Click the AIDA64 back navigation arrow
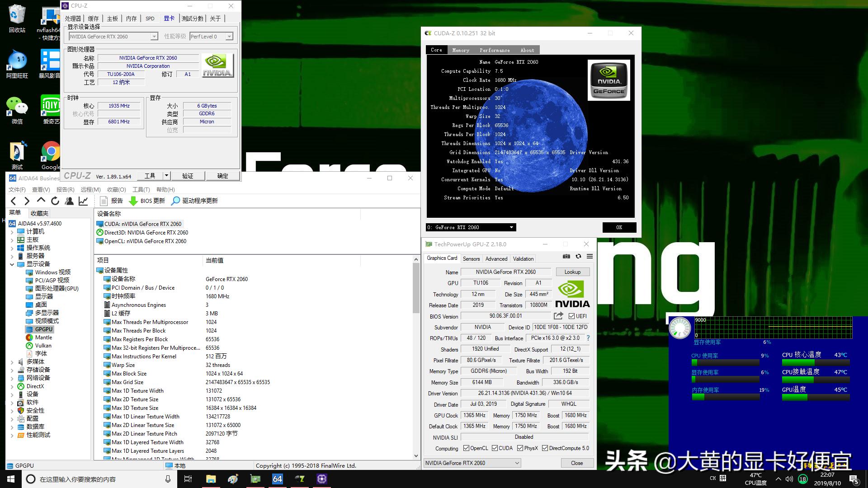Screen dimensions: 868x488 click(13, 201)
